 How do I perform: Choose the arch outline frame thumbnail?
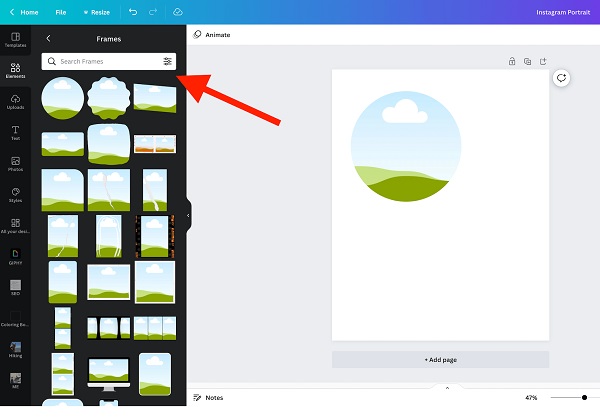point(109,236)
